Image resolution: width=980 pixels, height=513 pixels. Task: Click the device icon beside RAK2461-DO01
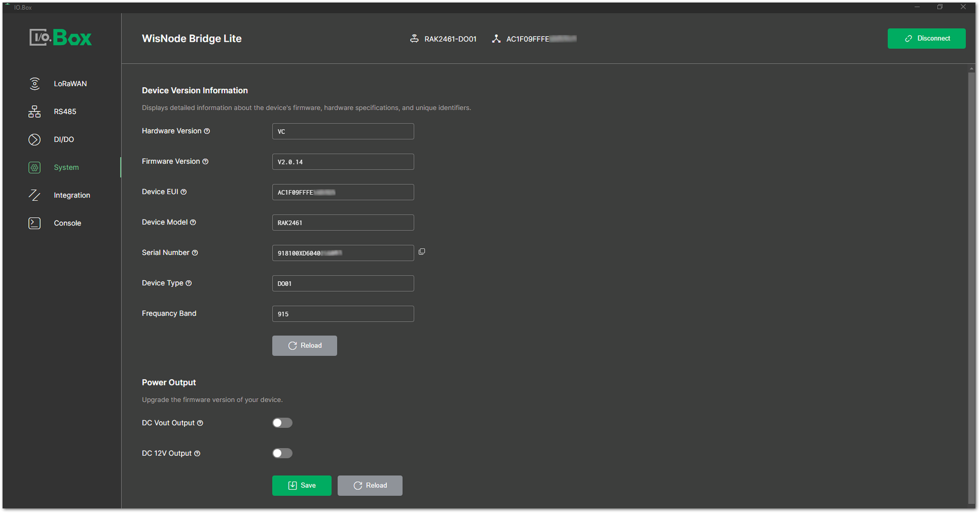414,39
